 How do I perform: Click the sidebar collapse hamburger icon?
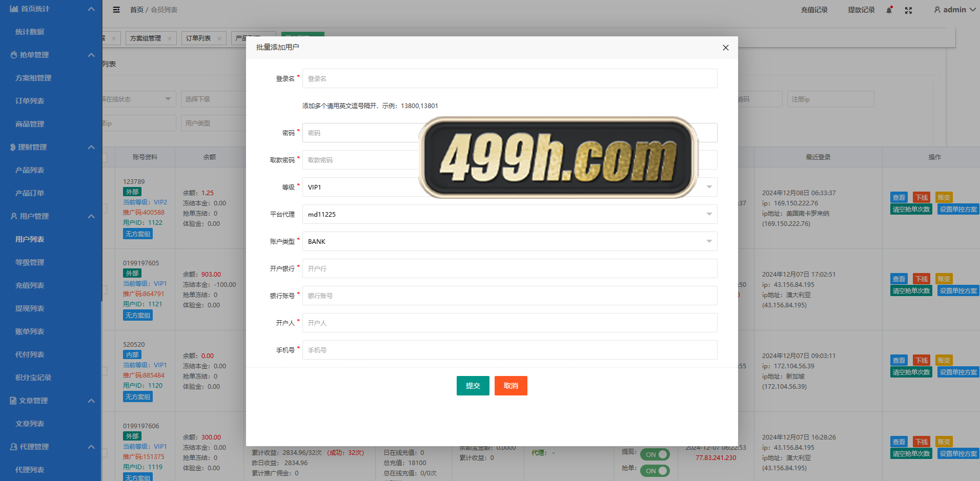pos(116,10)
